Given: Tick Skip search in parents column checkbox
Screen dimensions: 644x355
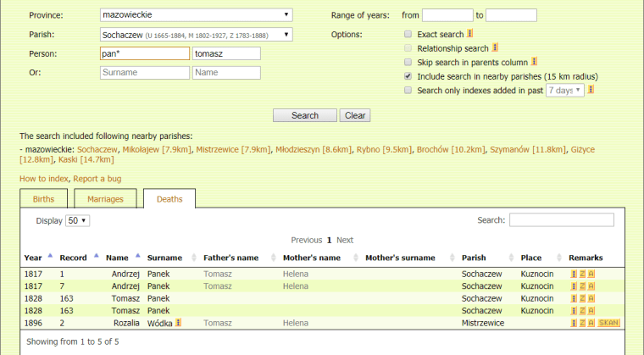Looking at the screenshot, I should 408,62.
